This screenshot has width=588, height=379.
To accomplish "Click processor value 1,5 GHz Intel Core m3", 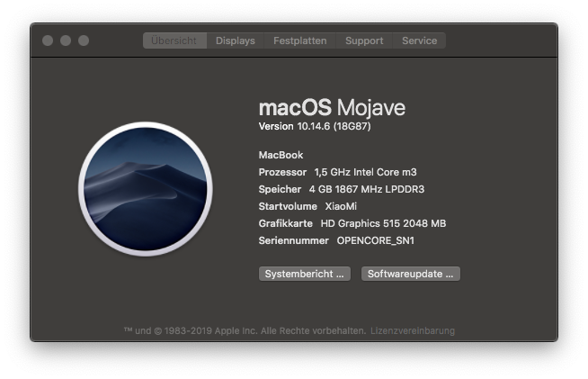I will click(x=365, y=172).
